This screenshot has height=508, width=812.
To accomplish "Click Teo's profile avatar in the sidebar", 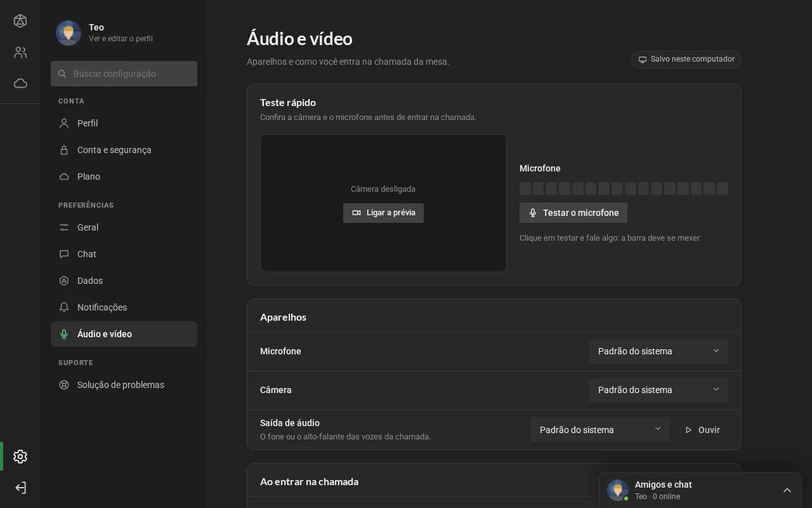I will click(x=69, y=33).
